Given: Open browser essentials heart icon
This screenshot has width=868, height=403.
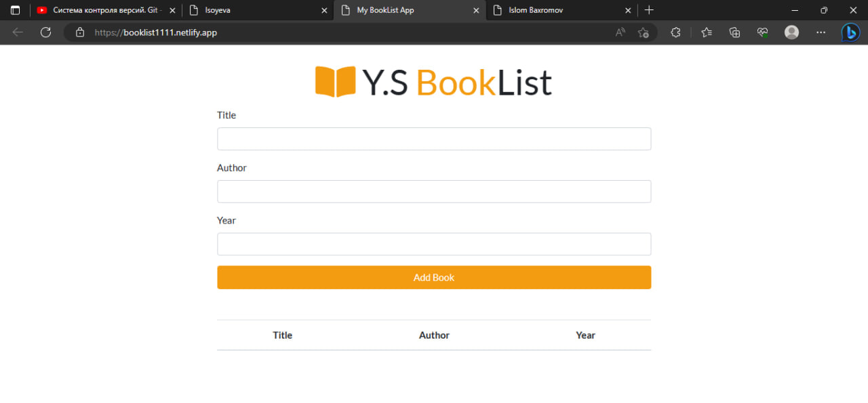Looking at the screenshot, I should (x=763, y=32).
